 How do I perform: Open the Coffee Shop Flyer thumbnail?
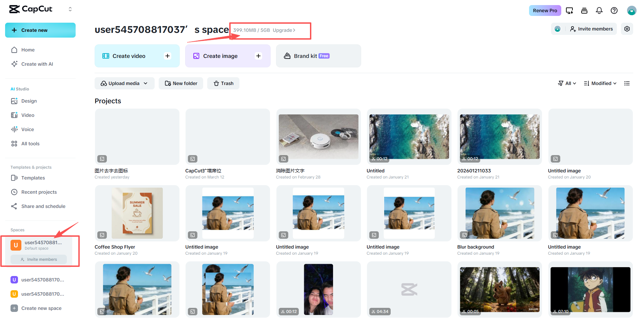pyautogui.click(x=137, y=213)
